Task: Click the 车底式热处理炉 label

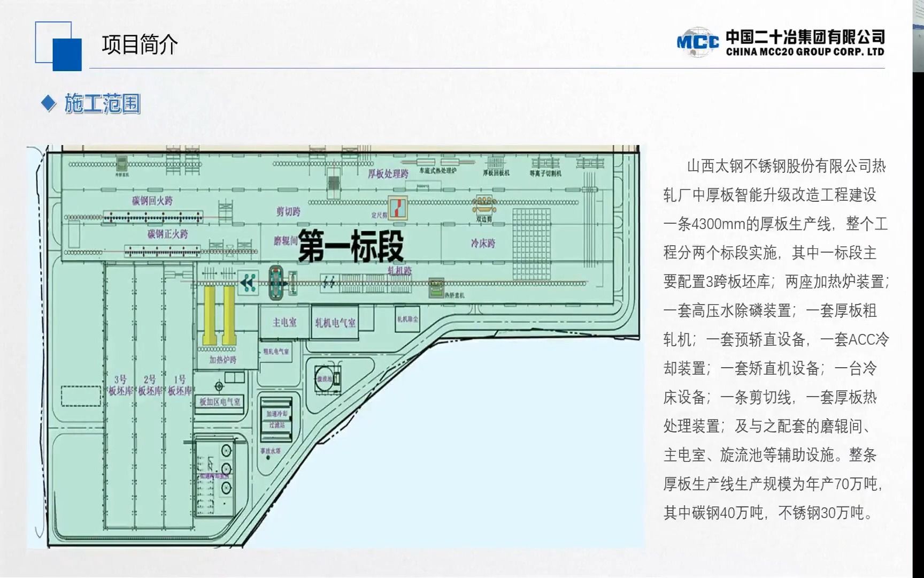Action: click(437, 171)
